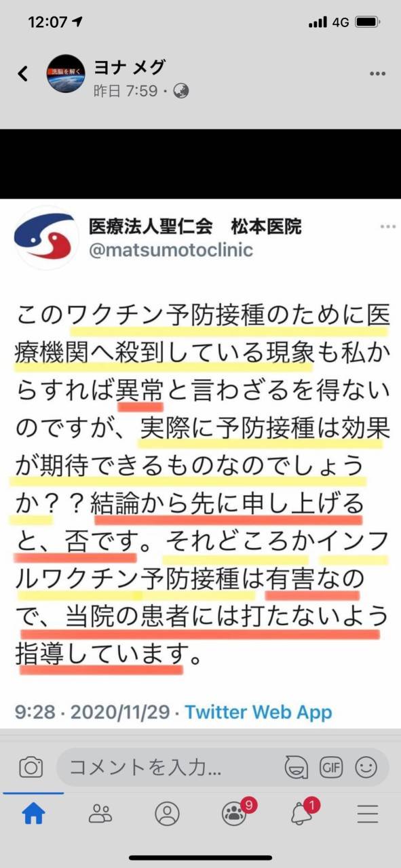Open the emoji smiley picker
401x868 pixels.
(x=366, y=768)
